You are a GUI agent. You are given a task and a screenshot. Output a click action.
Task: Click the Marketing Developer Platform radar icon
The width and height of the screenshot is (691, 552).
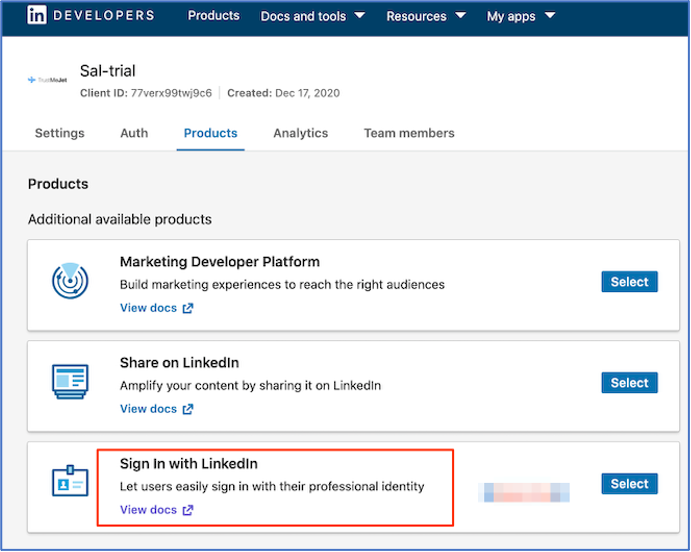(x=70, y=281)
